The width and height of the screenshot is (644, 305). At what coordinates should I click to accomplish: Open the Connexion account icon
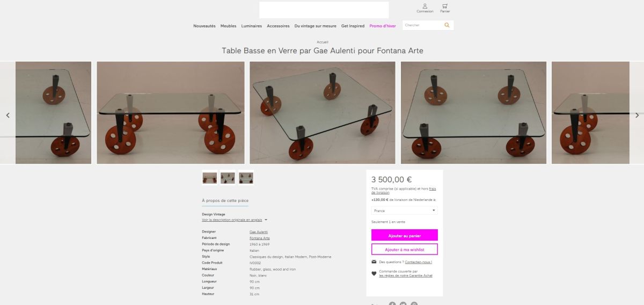click(425, 6)
